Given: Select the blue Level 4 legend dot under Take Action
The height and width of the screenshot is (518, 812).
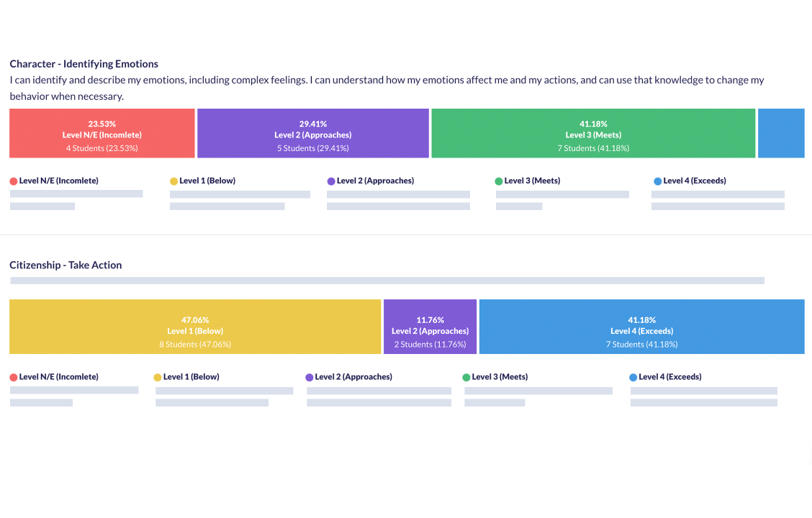Looking at the screenshot, I should point(633,376).
